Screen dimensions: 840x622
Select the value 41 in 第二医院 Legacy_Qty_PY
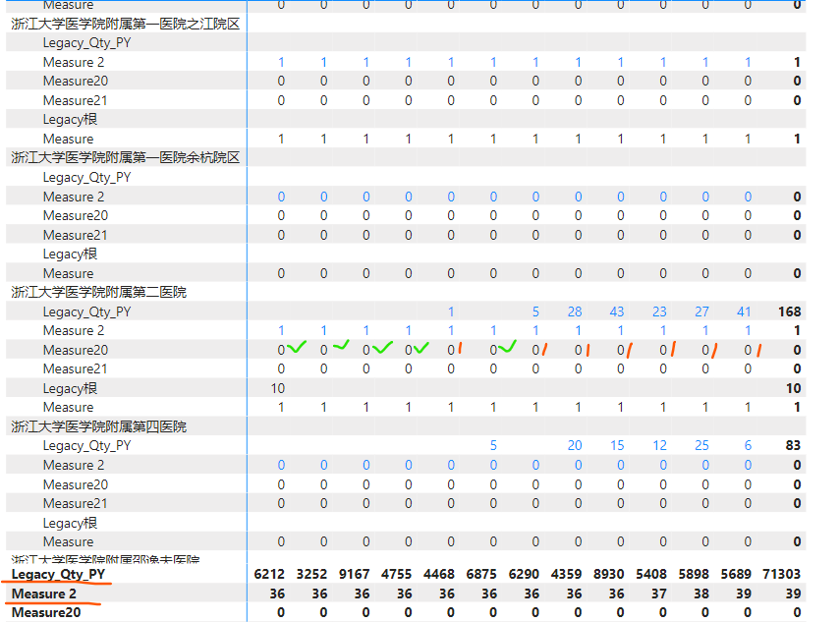point(744,311)
